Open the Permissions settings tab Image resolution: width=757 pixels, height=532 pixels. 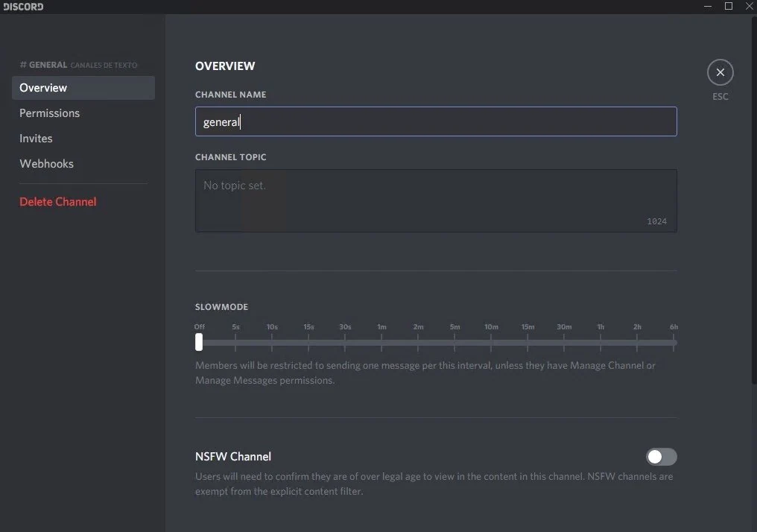[83, 113]
